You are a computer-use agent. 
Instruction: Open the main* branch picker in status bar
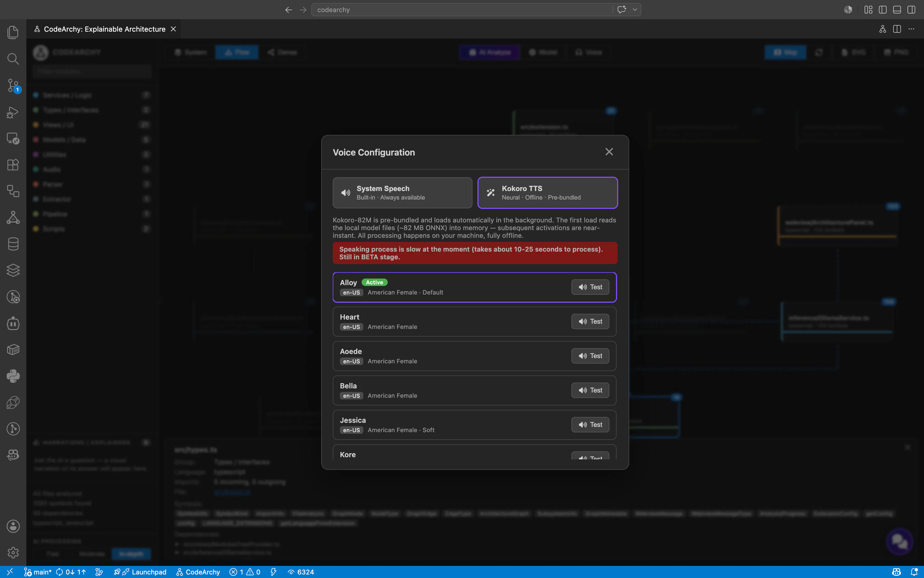pyautogui.click(x=38, y=572)
